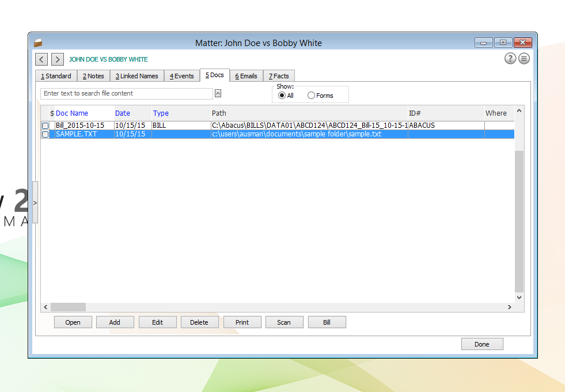Expand the side panel arrow handle
The width and height of the screenshot is (565, 392).
coord(35,203)
